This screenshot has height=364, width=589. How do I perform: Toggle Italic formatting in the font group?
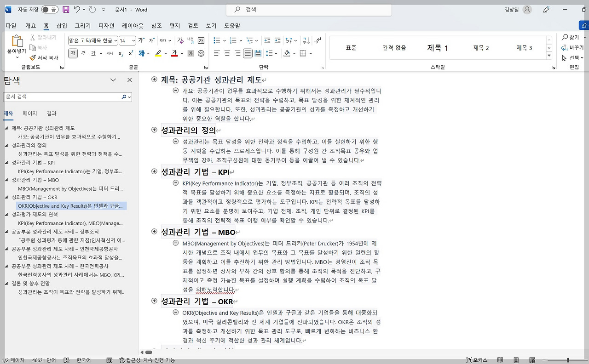coord(83,53)
